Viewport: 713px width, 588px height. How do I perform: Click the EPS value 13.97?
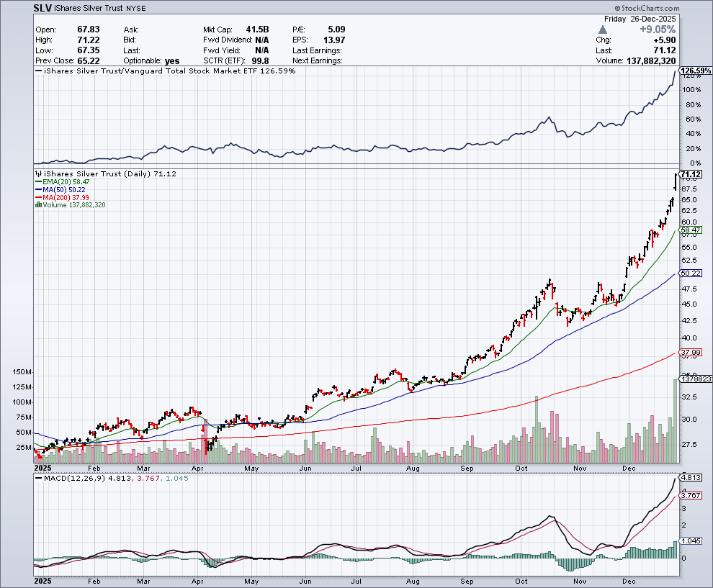tap(334, 40)
